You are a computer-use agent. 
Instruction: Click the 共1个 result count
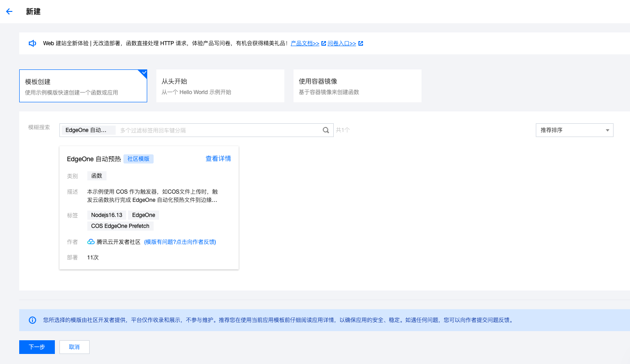coord(343,130)
